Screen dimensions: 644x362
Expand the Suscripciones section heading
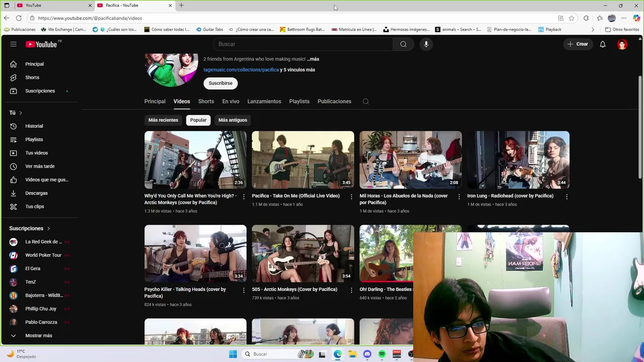coord(30,228)
